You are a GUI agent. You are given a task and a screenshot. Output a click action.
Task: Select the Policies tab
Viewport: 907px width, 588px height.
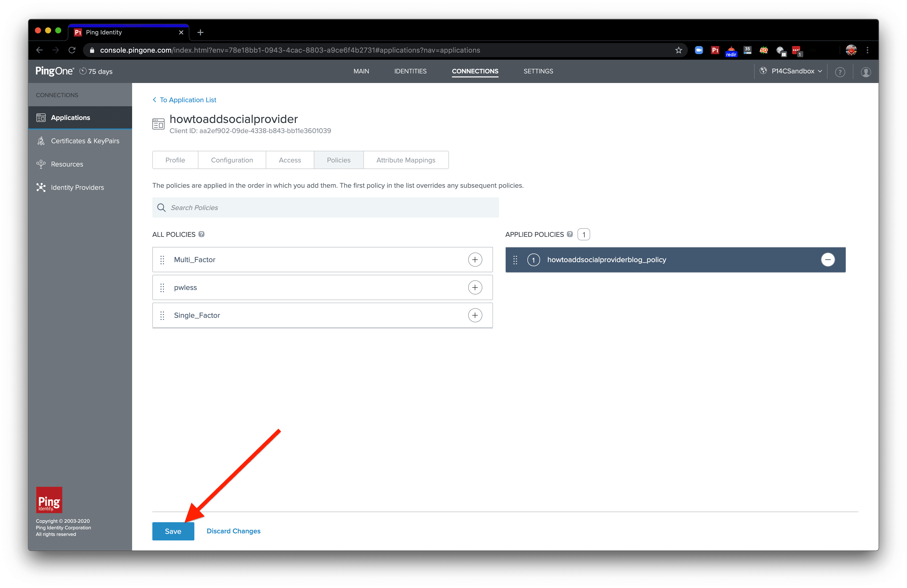pyautogui.click(x=338, y=160)
